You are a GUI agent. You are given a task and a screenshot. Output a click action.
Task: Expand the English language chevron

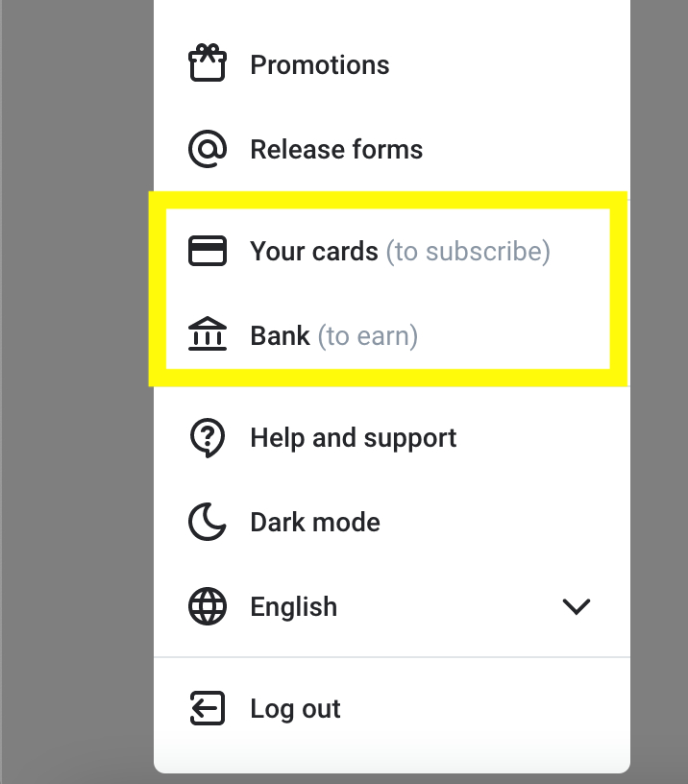click(576, 606)
